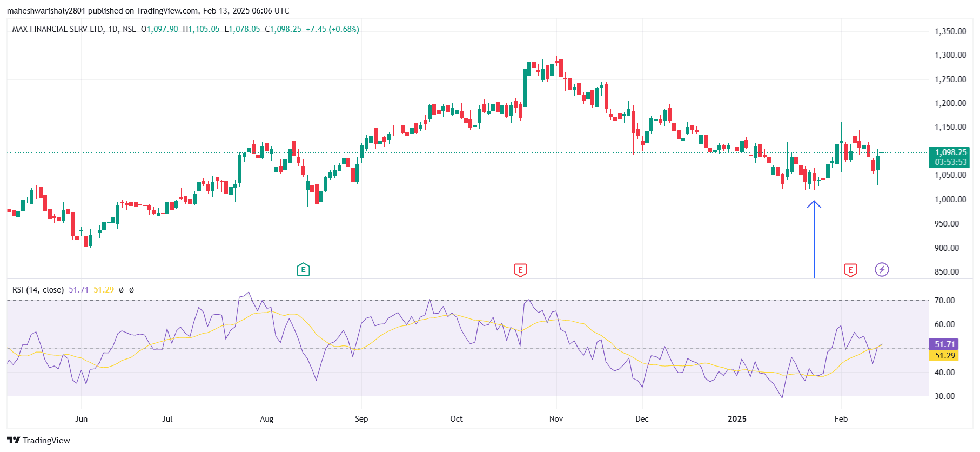Click the red earnings E marker near November
980x452 pixels.
tap(520, 270)
